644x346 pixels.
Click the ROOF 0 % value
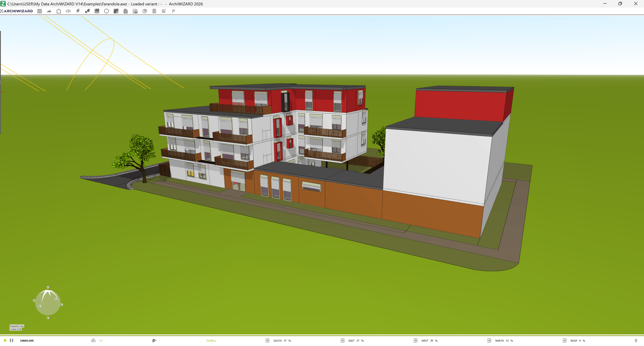pyautogui.click(x=578, y=341)
